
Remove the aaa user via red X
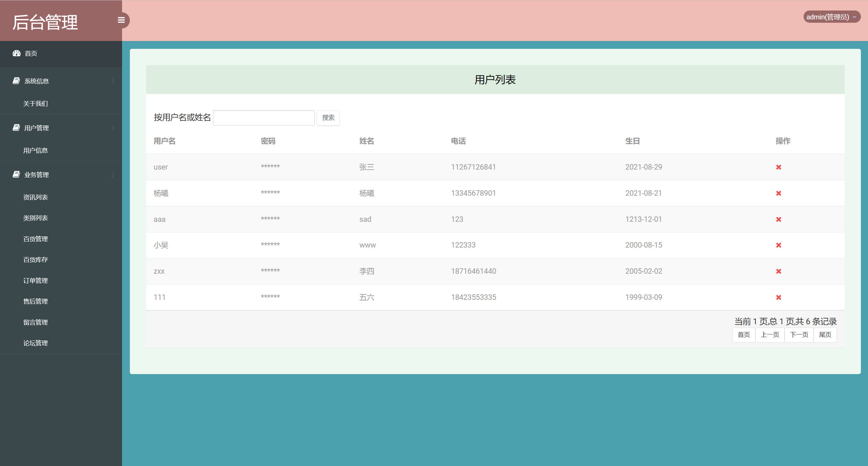(x=778, y=219)
